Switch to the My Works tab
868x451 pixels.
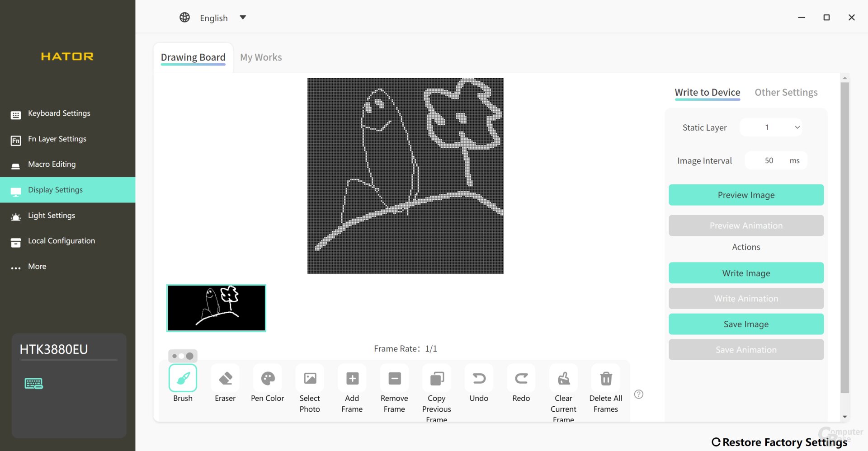pos(261,57)
